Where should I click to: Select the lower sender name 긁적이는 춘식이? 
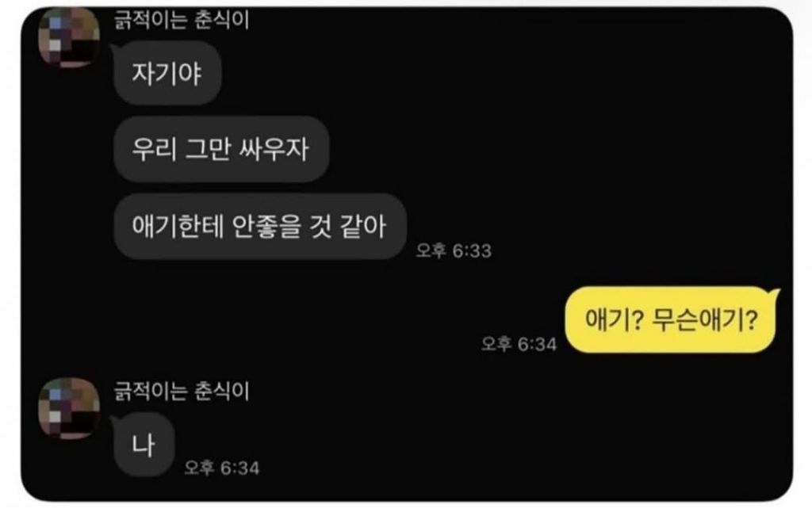pos(182,391)
